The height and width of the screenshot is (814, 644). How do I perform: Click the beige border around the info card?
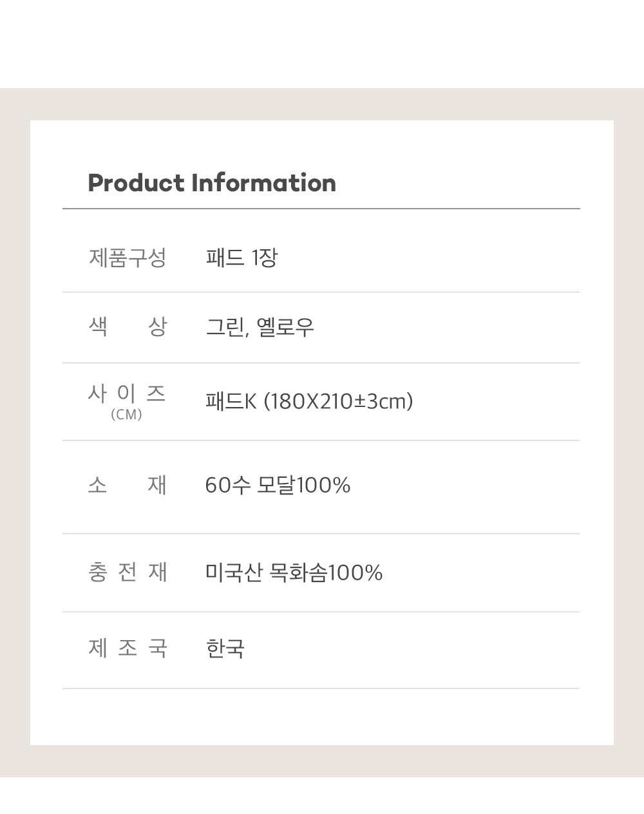(x=15, y=433)
